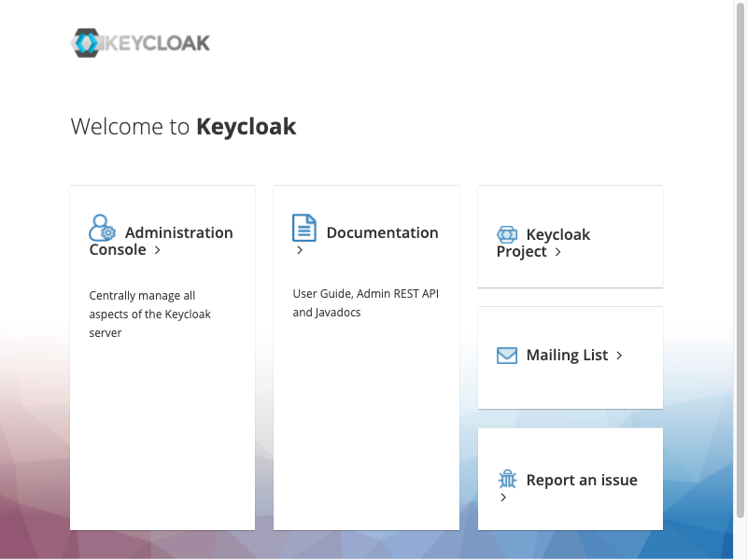The width and height of the screenshot is (747, 560).
Task: Click the chevron after Administration Console
Action: coord(157,250)
